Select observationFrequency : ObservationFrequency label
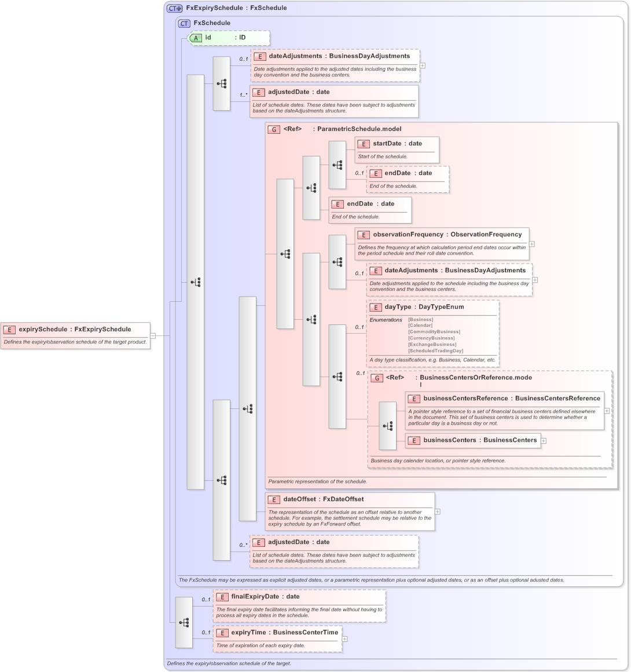 point(447,235)
